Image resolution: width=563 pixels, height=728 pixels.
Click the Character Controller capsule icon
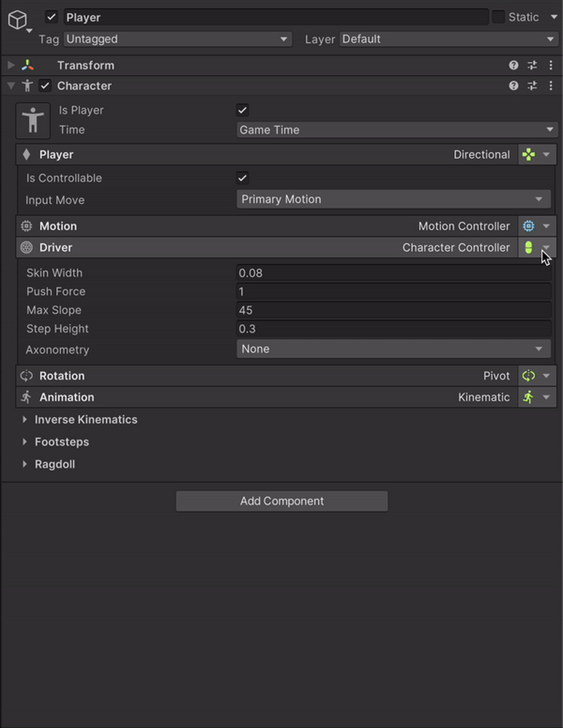coord(527,248)
